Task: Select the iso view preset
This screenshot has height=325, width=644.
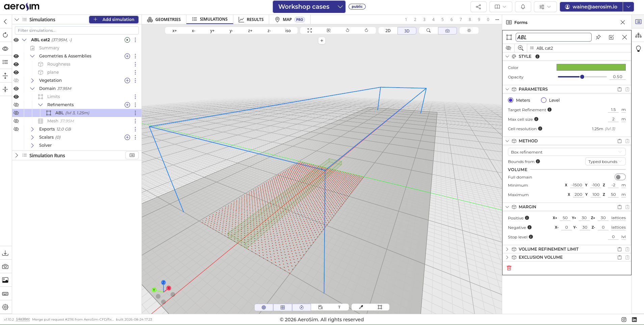Action: [x=288, y=30]
